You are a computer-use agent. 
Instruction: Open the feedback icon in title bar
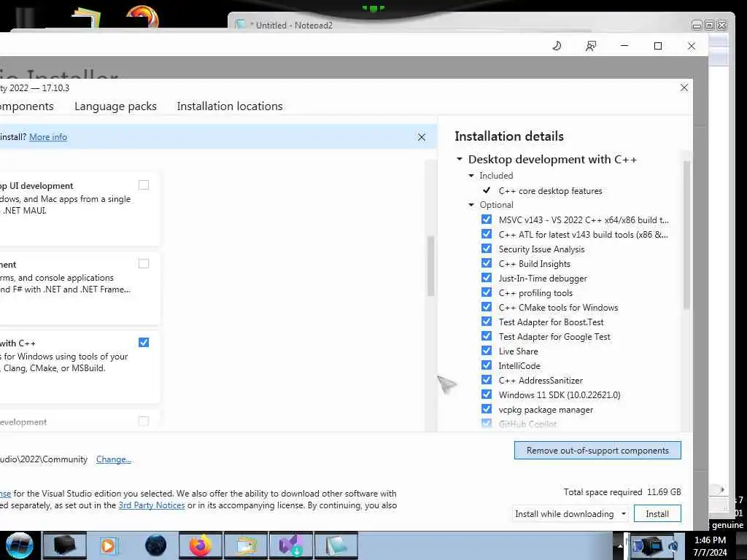[591, 46]
